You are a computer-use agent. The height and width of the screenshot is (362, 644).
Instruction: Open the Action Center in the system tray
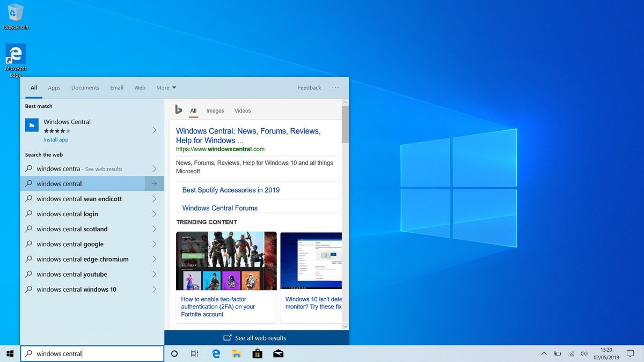pos(630,353)
